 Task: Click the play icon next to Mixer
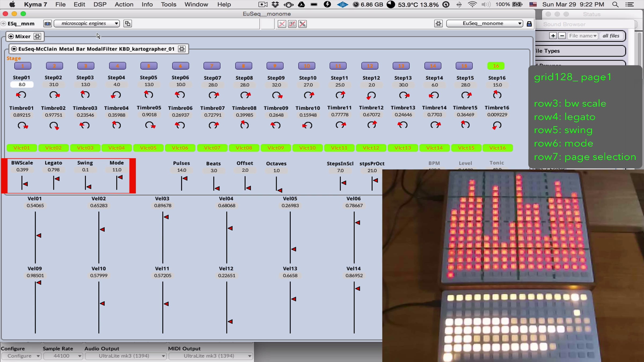click(x=11, y=36)
